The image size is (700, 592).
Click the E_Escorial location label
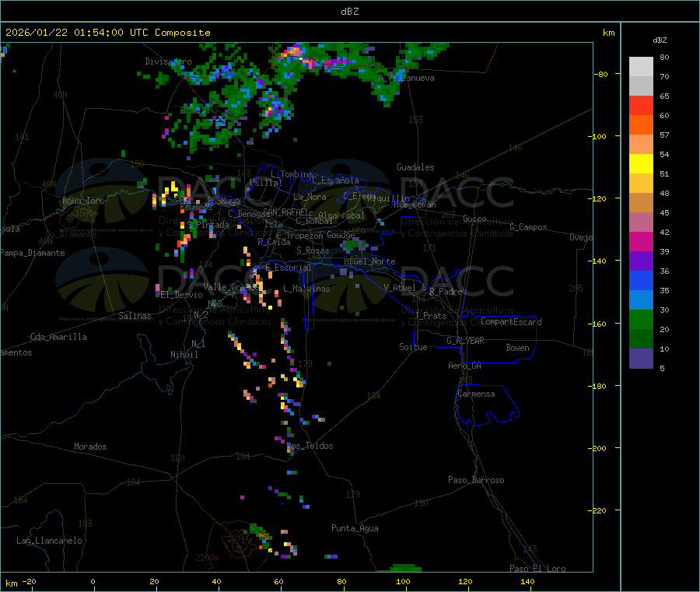click(289, 268)
